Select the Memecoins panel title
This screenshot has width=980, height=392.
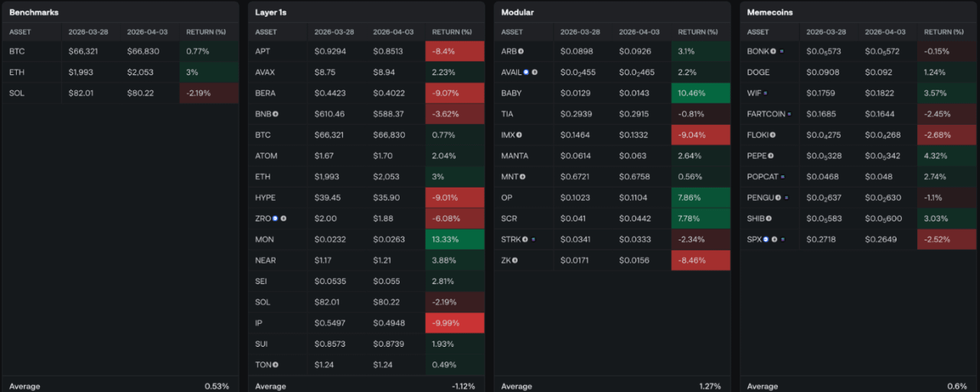[770, 12]
